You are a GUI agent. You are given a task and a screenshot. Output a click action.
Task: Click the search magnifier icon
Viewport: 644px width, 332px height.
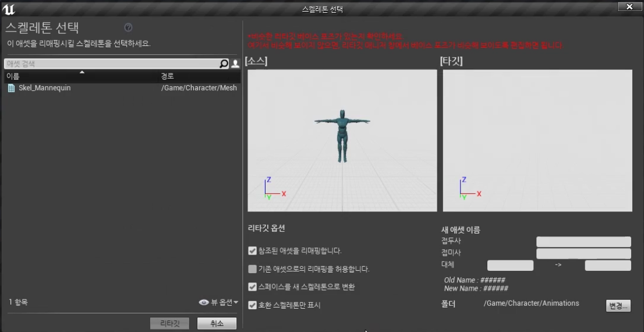[x=224, y=63]
